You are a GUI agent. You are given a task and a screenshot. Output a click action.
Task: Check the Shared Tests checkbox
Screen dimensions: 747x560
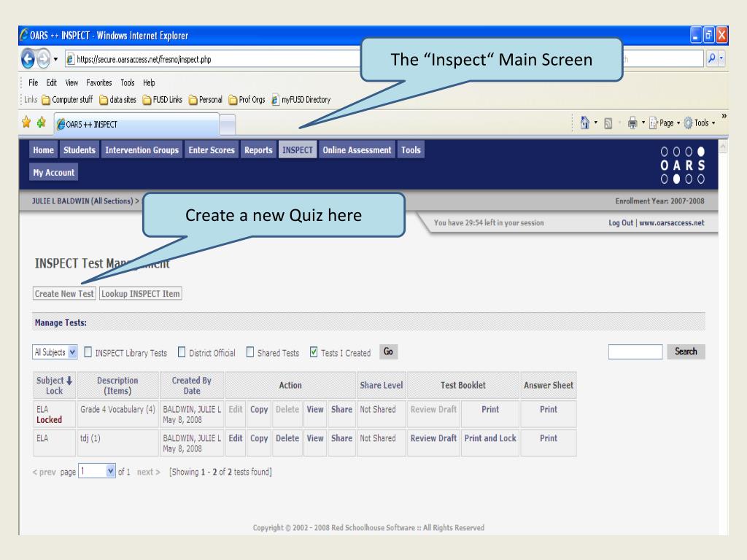click(x=250, y=352)
